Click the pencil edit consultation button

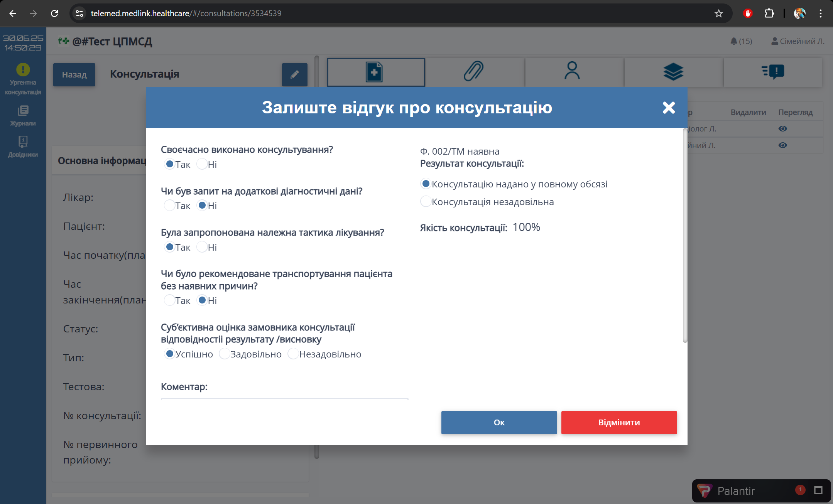click(x=294, y=74)
